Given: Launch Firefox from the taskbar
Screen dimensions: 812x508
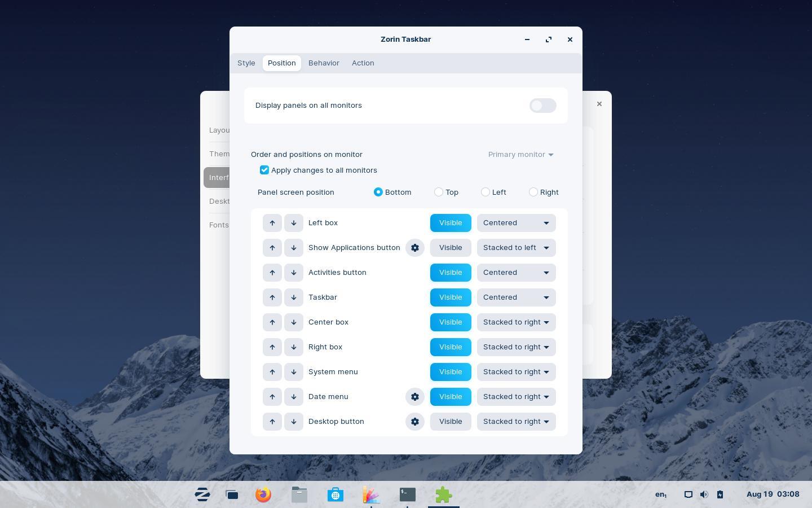Looking at the screenshot, I should [x=263, y=495].
